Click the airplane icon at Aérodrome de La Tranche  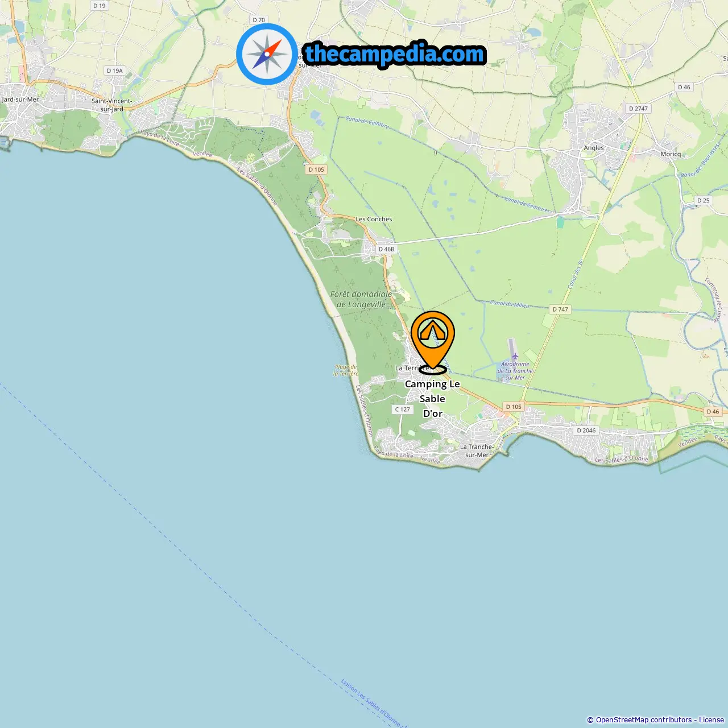pyautogui.click(x=515, y=357)
